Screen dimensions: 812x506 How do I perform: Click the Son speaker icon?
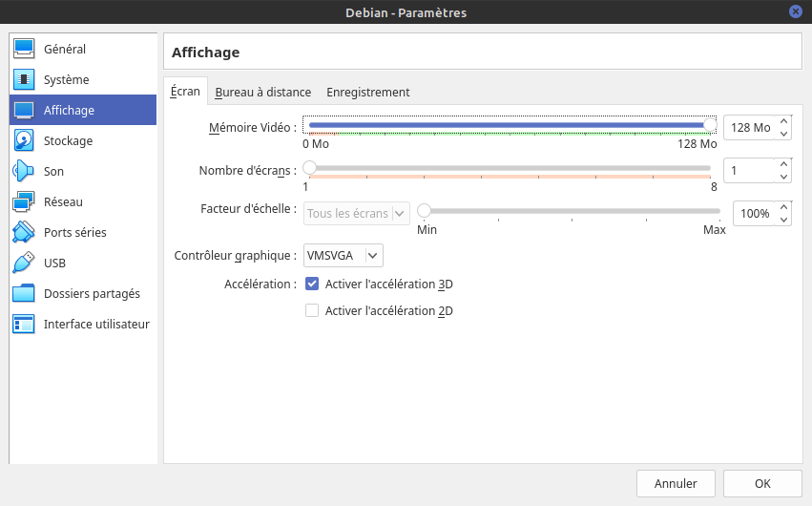pos(24,171)
